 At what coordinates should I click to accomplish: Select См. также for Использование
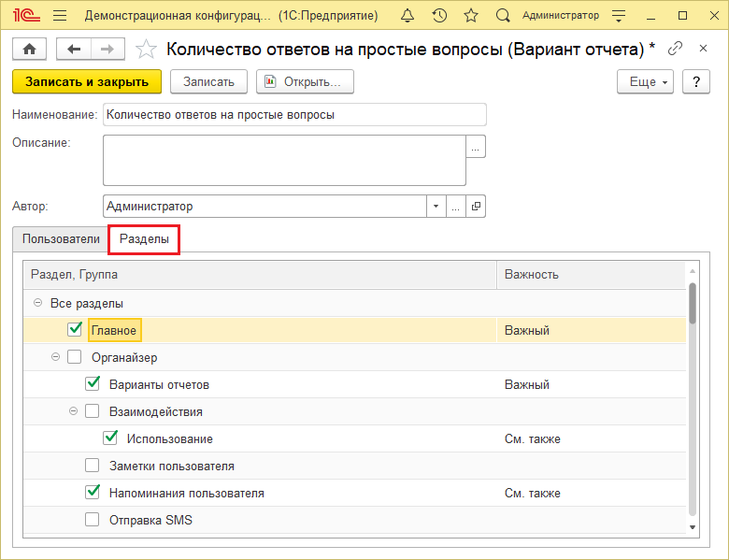pyautogui.click(x=533, y=438)
